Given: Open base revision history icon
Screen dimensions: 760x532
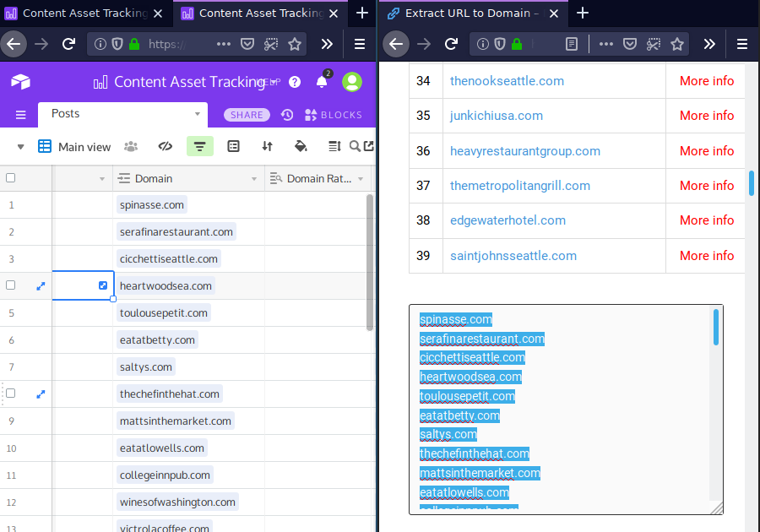Looking at the screenshot, I should point(287,115).
